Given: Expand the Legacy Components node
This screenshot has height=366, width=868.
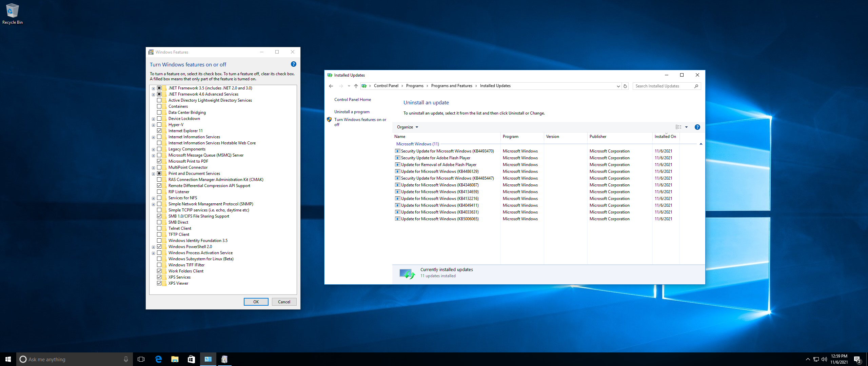Looking at the screenshot, I should click(153, 149).
